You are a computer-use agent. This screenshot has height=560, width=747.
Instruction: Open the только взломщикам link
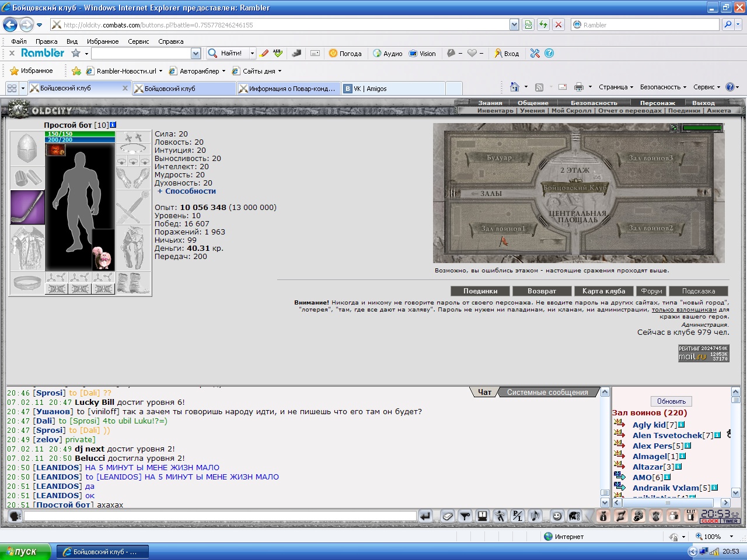pyautogui.click(x=684, y=310)
